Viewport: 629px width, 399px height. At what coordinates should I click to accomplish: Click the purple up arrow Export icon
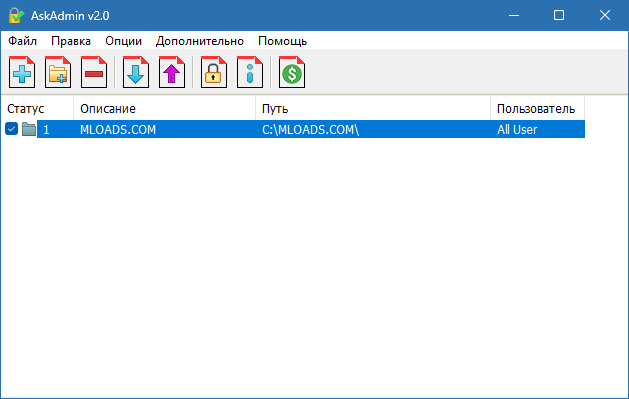coord(172,72)
